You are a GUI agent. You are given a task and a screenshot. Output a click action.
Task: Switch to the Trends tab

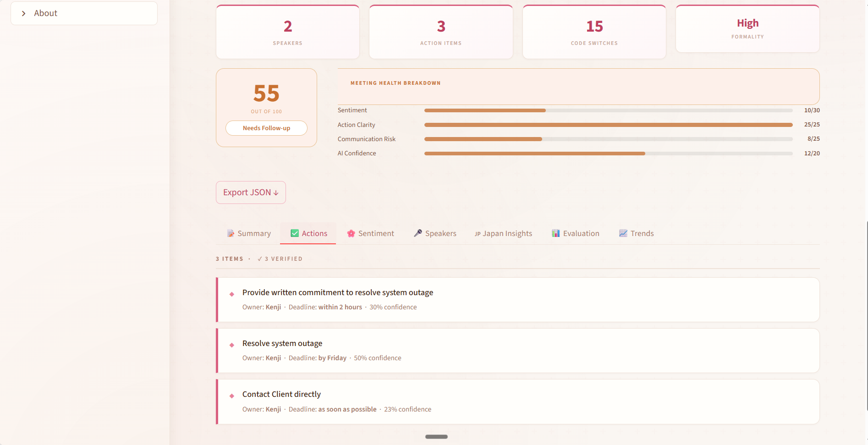[637, 233]
